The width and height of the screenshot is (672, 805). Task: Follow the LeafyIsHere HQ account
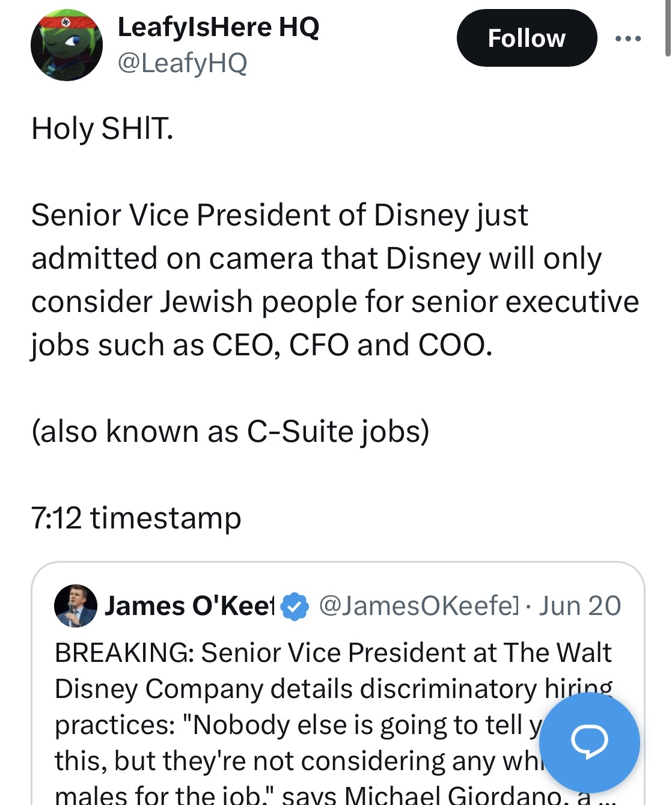point(527,38)
